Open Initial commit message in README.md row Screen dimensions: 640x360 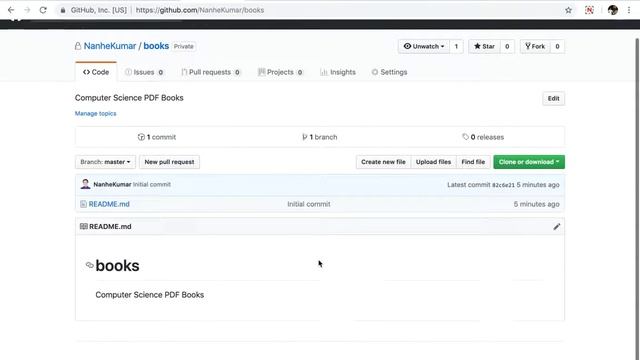(309, 204)
